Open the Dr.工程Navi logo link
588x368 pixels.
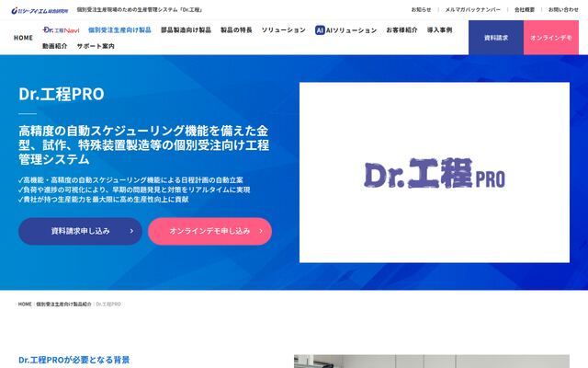pos(61,30)
